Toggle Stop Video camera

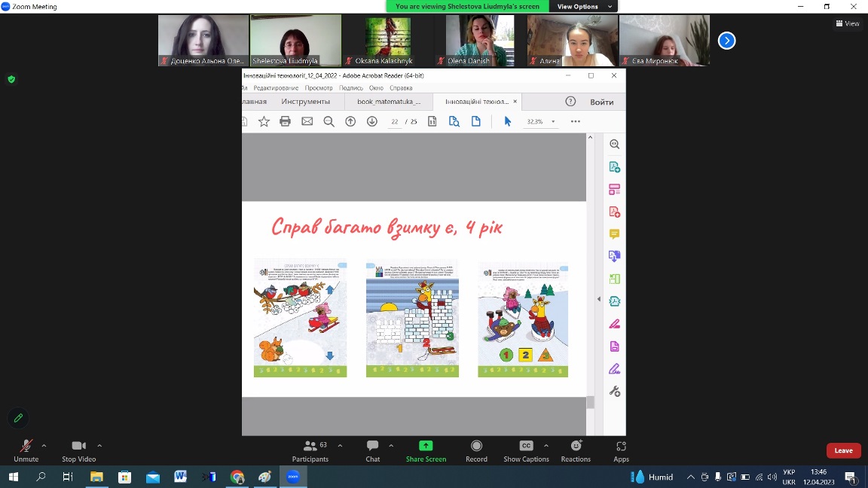coord(78,450)
